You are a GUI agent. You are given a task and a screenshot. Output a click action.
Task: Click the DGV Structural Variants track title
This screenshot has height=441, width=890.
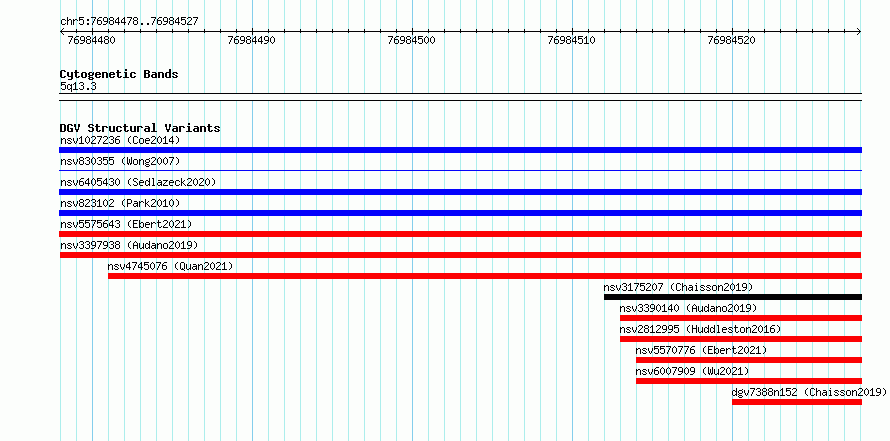coord(140,128)
